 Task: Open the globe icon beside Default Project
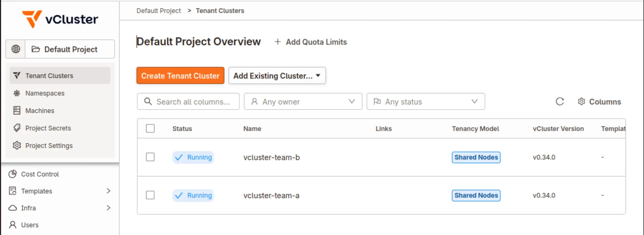pyautogui.click(x=16, y=49)
